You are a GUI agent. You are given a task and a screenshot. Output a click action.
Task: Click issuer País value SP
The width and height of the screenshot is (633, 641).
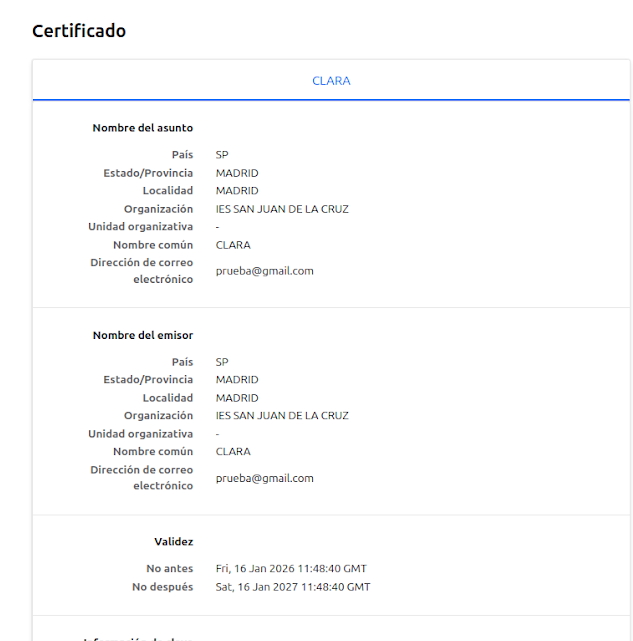pos(222,362)
